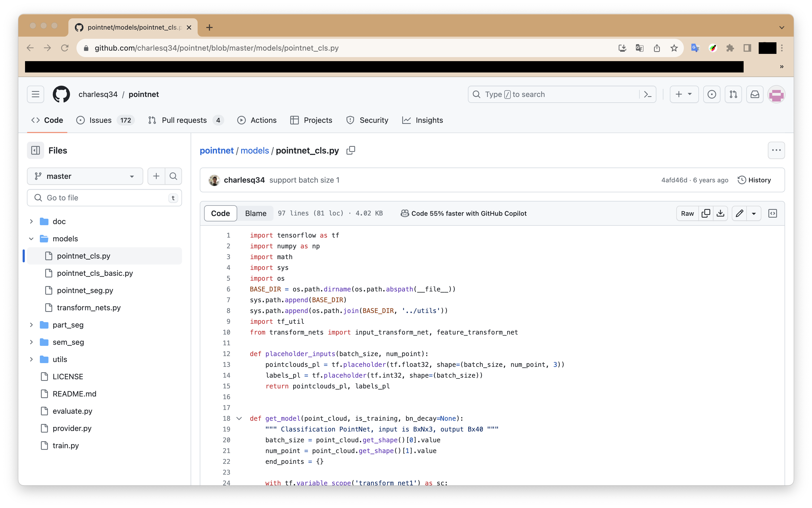The width and height of the screenshot is (812, 508).
Task: Open the master branch dropdown
Action: click(85, 176)
